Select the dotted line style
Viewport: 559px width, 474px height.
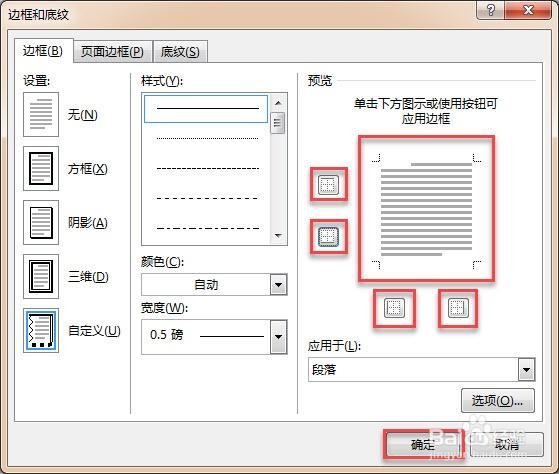pos(207,138)
